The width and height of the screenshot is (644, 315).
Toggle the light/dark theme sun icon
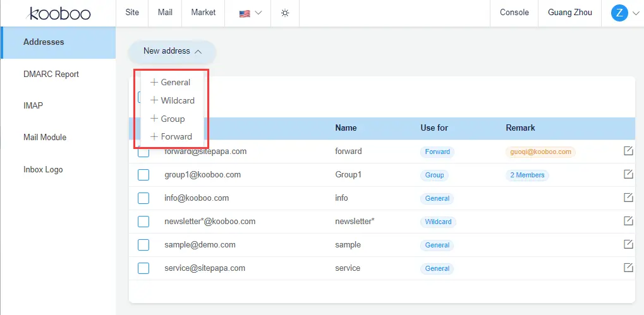point(285,13)
